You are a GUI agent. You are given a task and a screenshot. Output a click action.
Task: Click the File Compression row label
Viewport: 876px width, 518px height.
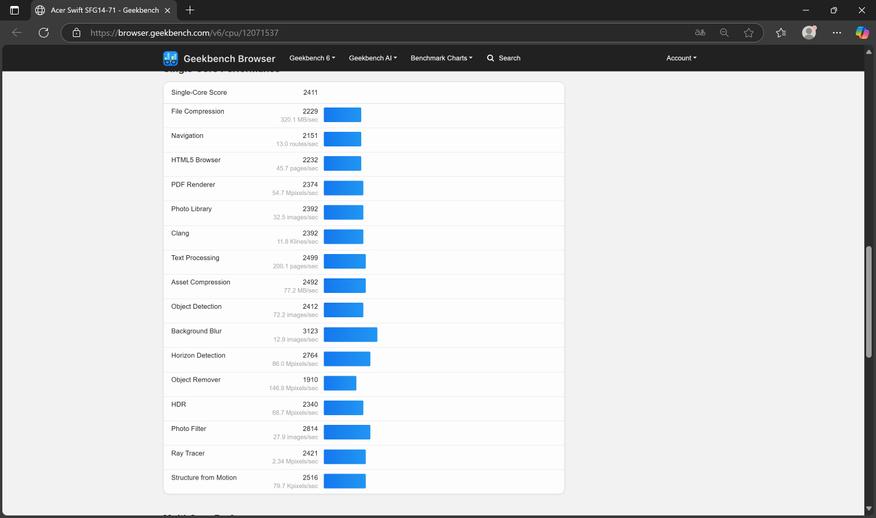pyautogui.click(x=197, y=111)
